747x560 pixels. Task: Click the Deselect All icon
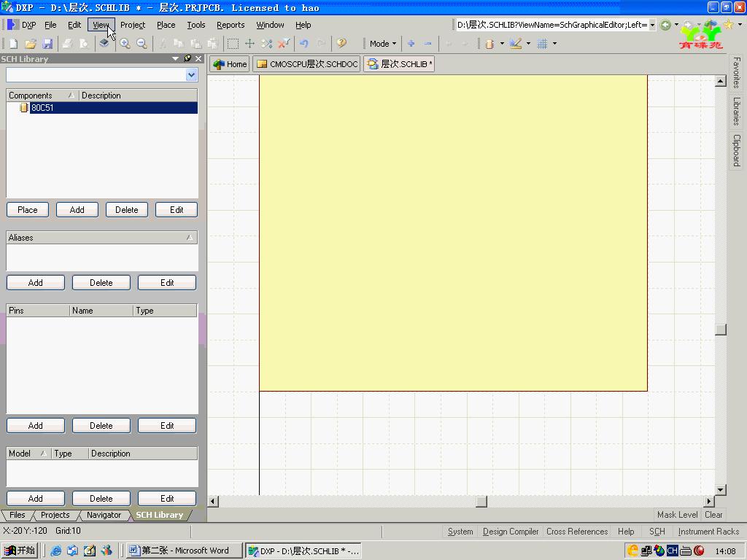[267, 44]
